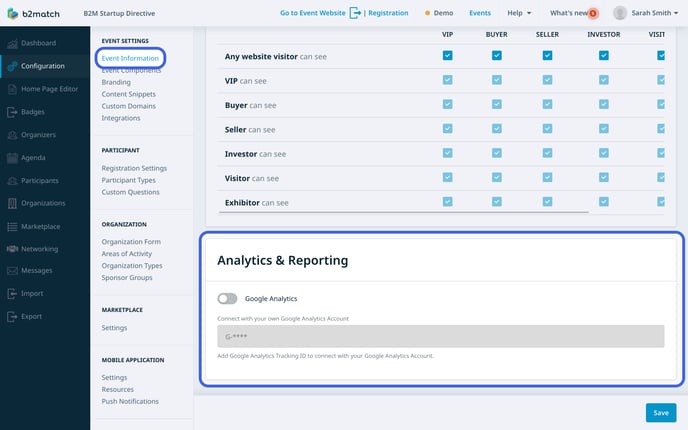Screen dimensions: 688x430
Task: Open the Registration link
Action: pyautogui.click(x=388, y=13)
